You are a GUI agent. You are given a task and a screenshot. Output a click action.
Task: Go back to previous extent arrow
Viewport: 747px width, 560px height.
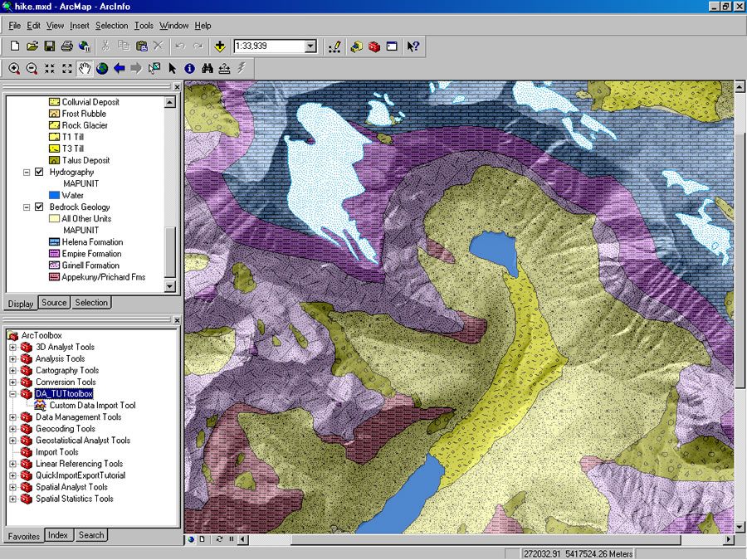point(120,69)
